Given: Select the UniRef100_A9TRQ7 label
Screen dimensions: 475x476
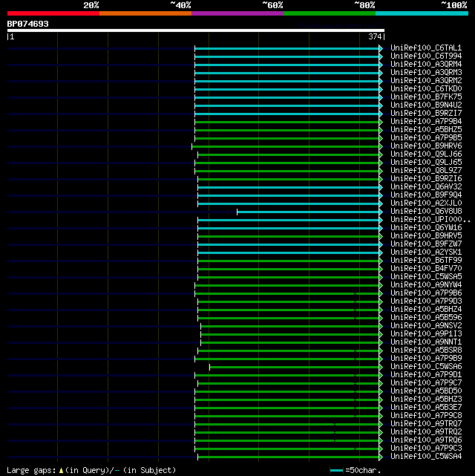Looking at the screenshot, I should [x=426, y=423].
